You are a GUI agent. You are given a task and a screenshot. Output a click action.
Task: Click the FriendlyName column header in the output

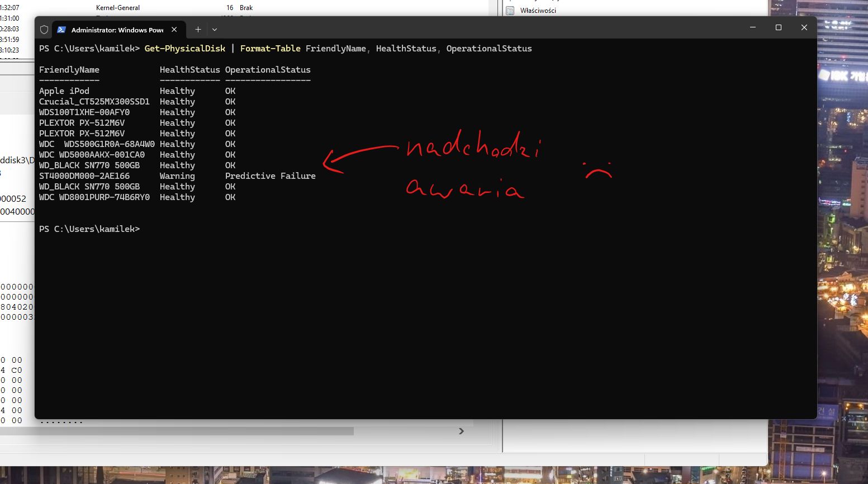(x=69, y=69)
